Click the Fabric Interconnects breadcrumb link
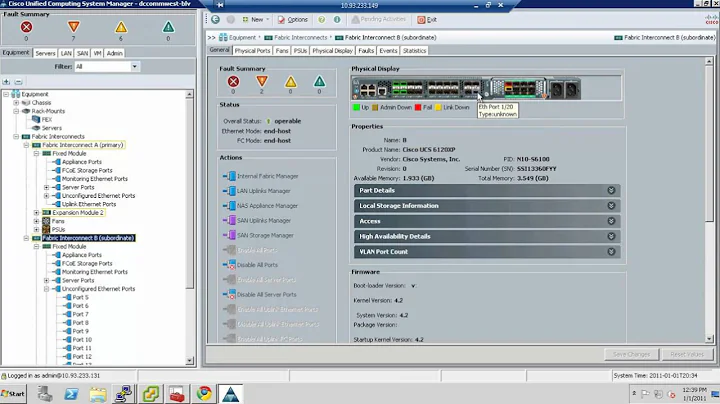 tap(301, 38)
